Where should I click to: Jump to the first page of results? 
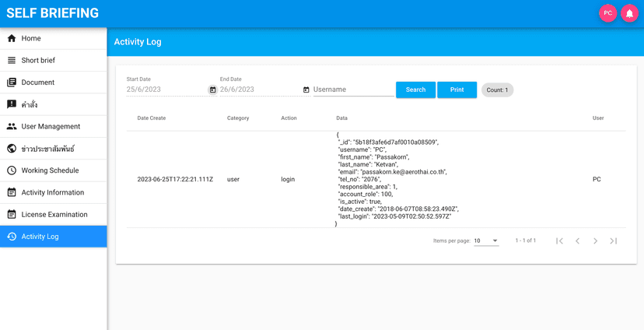pyautogui.click(x=559, y=241)
